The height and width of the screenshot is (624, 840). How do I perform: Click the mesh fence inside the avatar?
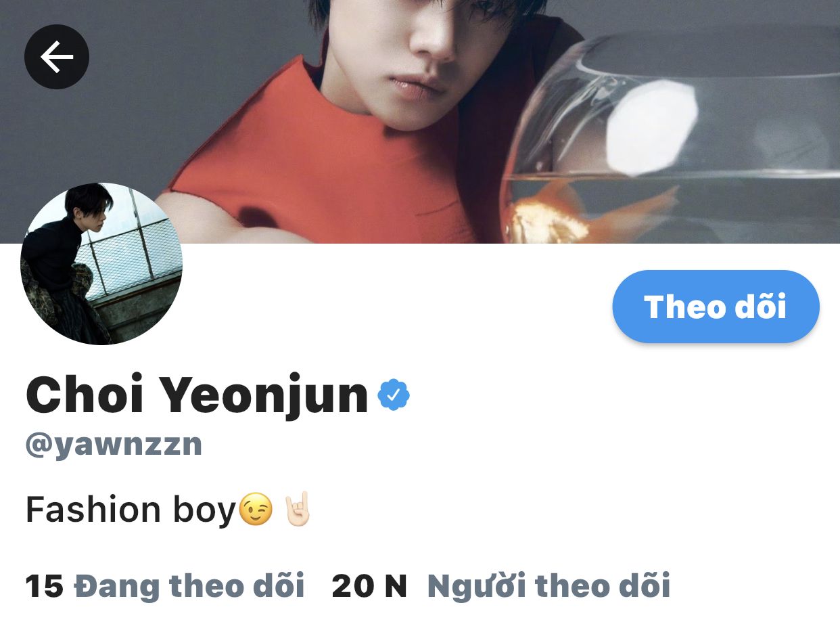[x=135, y=256]
